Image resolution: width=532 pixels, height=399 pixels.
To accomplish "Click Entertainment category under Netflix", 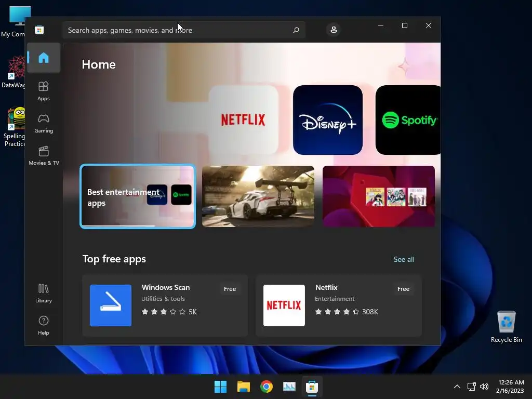I will point(335,299).
